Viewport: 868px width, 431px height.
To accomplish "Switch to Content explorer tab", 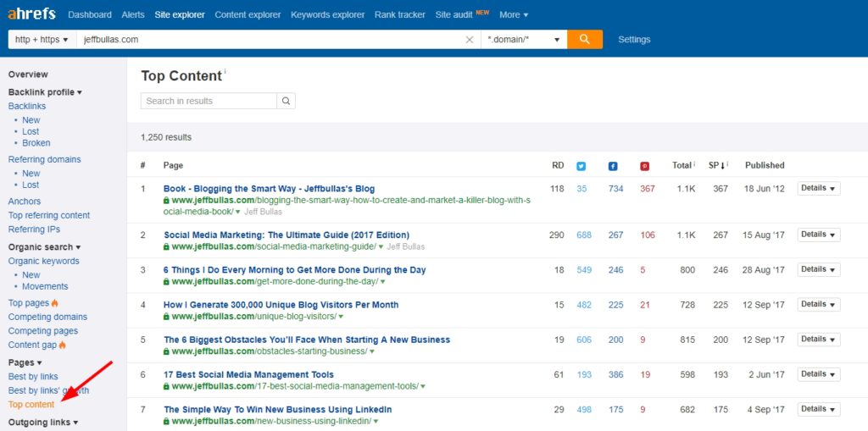I will (x=248, y=15).
